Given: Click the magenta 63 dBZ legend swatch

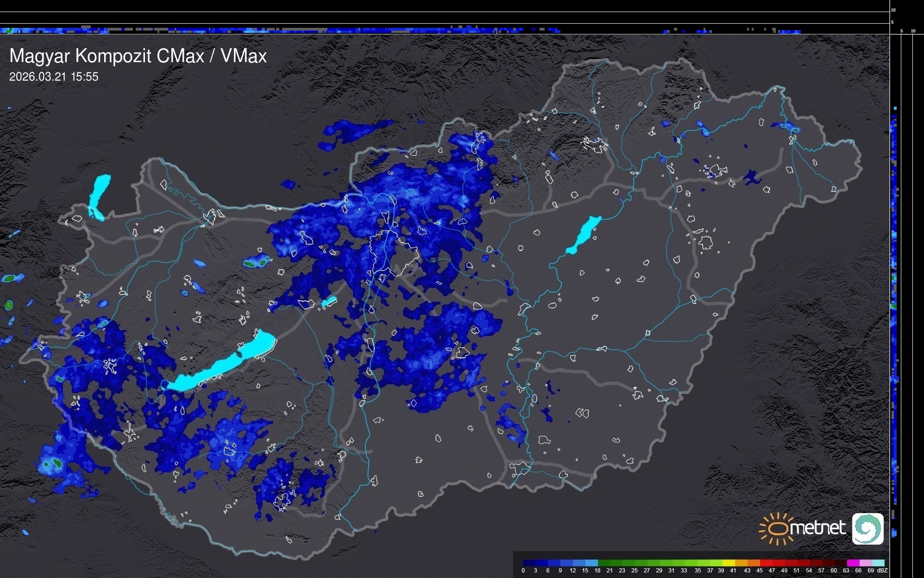Looking at the screenshot, I should (x=853, y=563).
